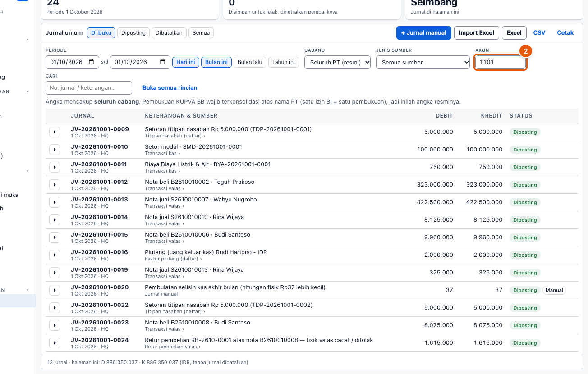588x374 pixels.
Task: Select the Diposting filter tab
Action: click(133, 33)
